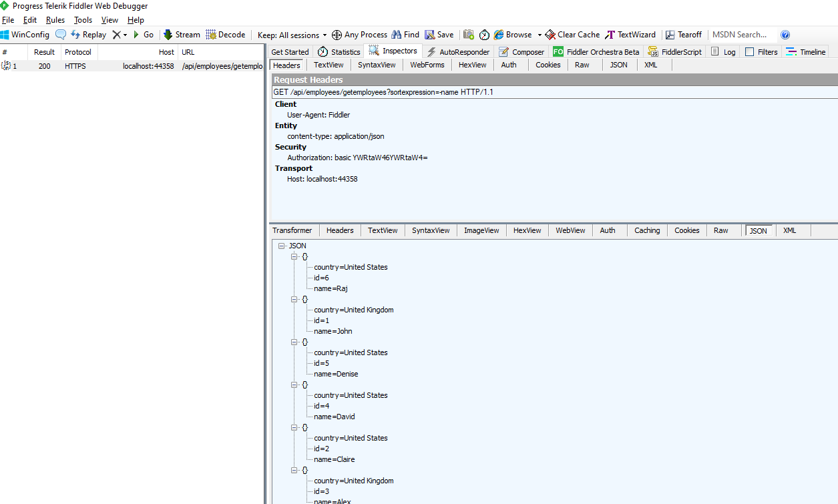The image size is (838, 504).
Task: Collapse the object node above id=5
Action: tap(294, 342)
